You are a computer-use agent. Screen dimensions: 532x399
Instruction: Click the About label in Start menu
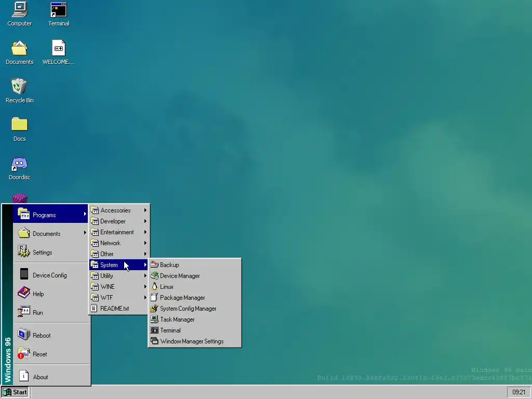click(x=41, y=377)
